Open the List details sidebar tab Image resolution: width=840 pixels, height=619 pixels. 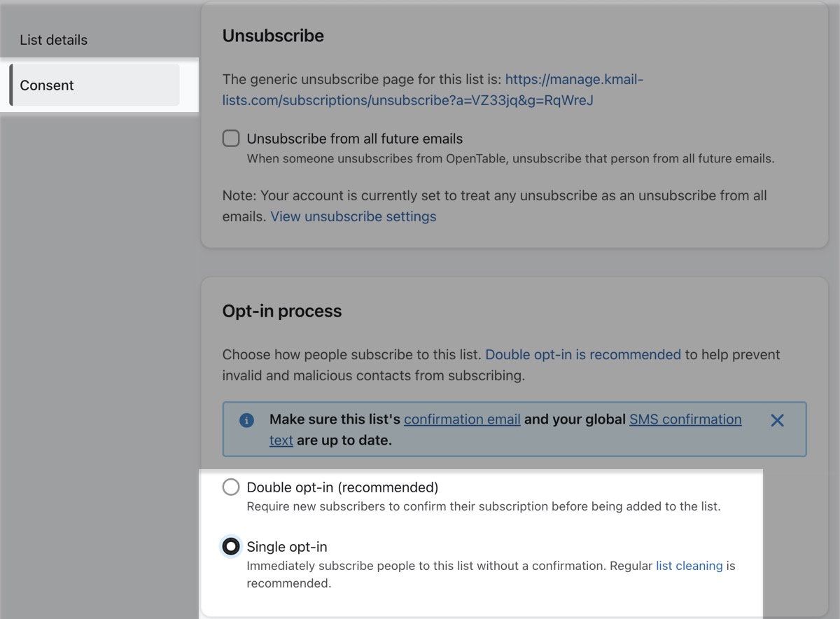pyautogui.click(x=54, y=40)
